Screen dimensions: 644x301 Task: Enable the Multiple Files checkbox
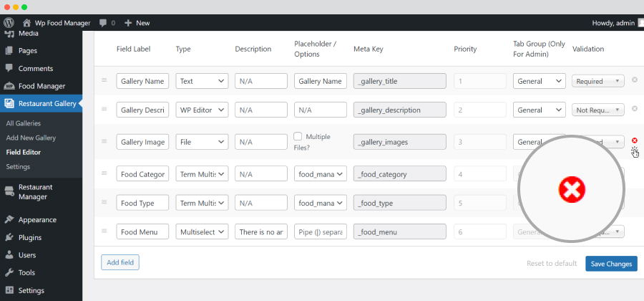click(x=298, y=136)
